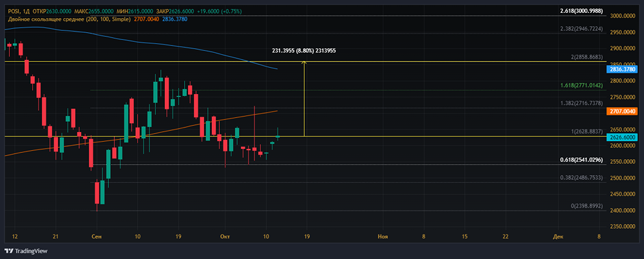Click the 2(2858.8683) Fibonacci label
644x259 pixels.
tap(587, 57)
